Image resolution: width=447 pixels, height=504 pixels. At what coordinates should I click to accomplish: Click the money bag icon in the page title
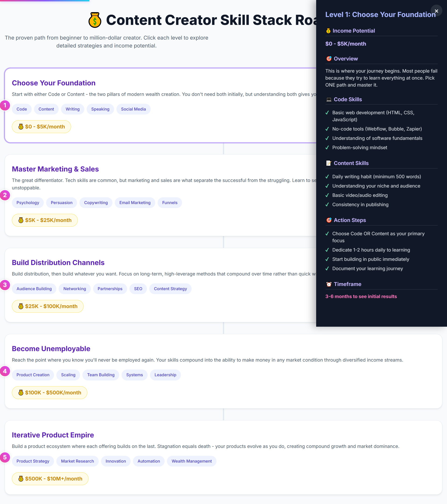point(96,20)
